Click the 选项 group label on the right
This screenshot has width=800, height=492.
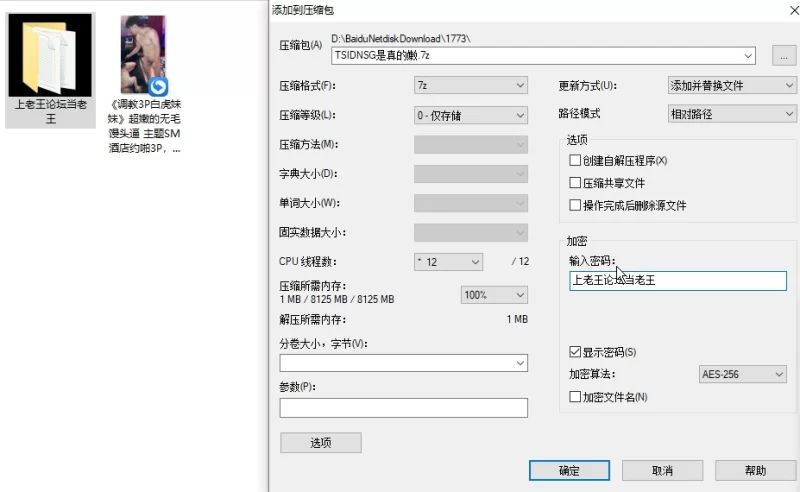[577, 140]
